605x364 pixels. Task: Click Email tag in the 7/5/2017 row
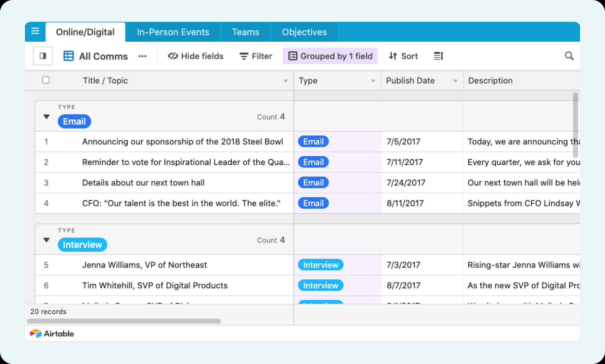tap(313, 142)
